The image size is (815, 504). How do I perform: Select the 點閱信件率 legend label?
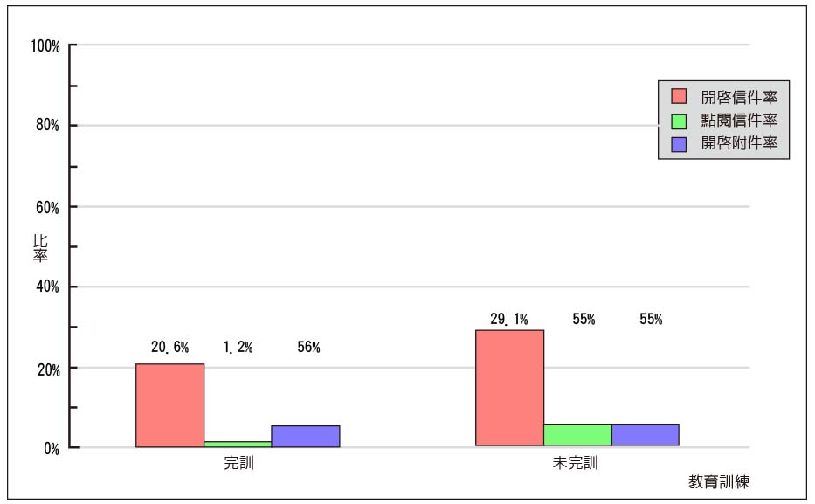(x=739, y=120)
